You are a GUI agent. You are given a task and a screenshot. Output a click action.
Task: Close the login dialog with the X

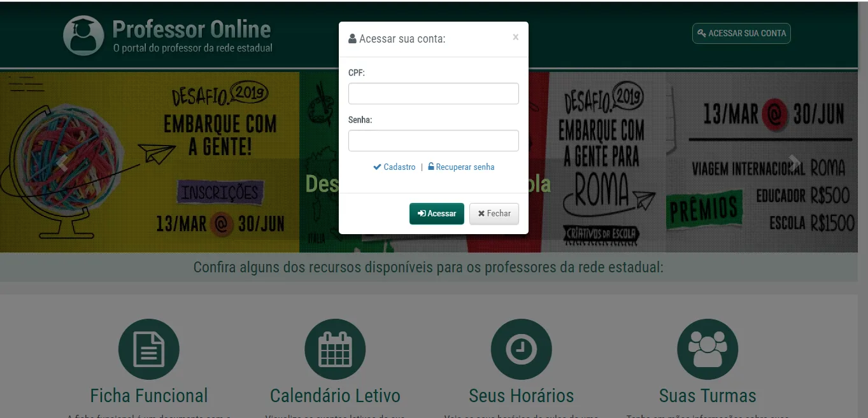point(515,38)
